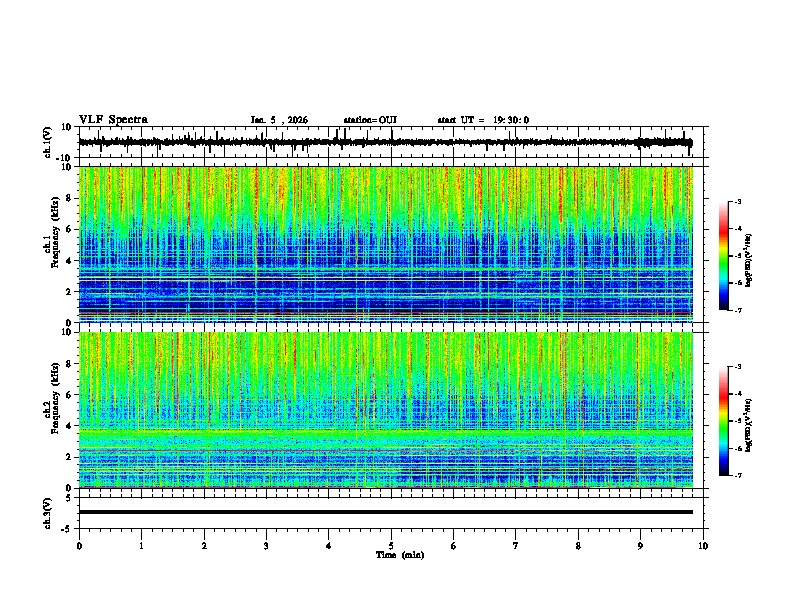
Task: Click the "5" tick on the ch.3(V) axis
Action: (70, 497)
